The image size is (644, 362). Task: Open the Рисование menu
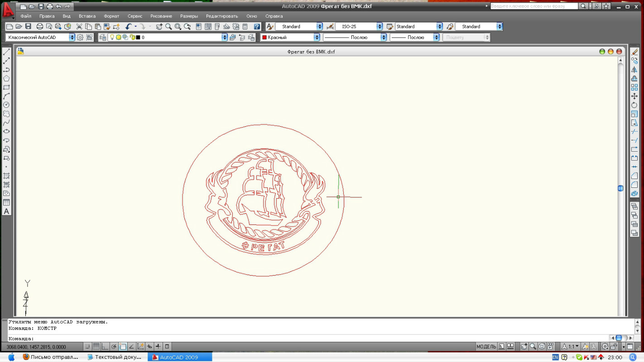pos(161,16)
